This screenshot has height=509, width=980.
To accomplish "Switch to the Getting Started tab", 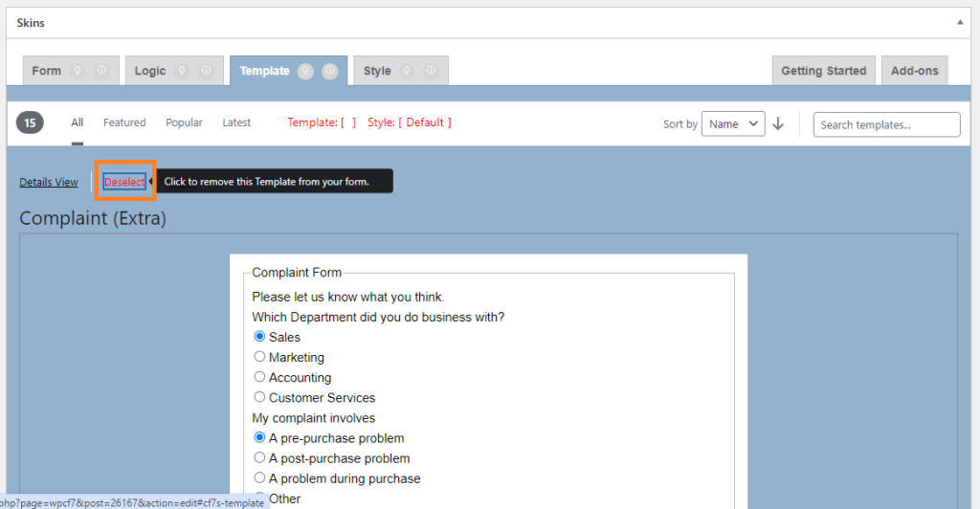I will (823, 71).
